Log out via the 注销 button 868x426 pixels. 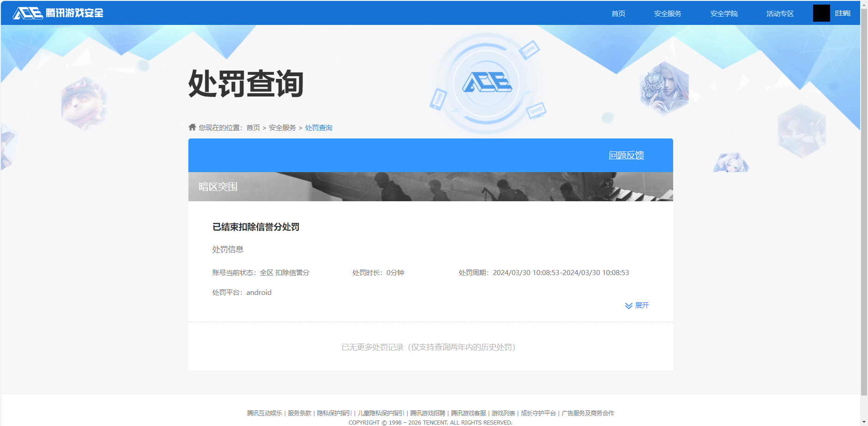point(842,13)
